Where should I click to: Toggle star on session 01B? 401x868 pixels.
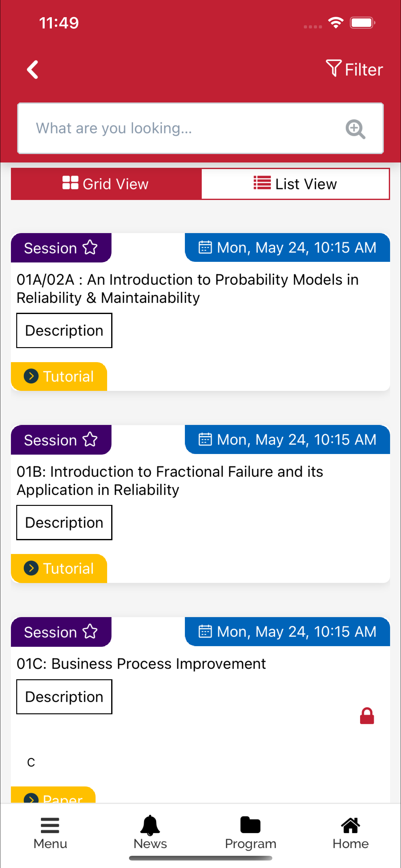pos(90,440)
